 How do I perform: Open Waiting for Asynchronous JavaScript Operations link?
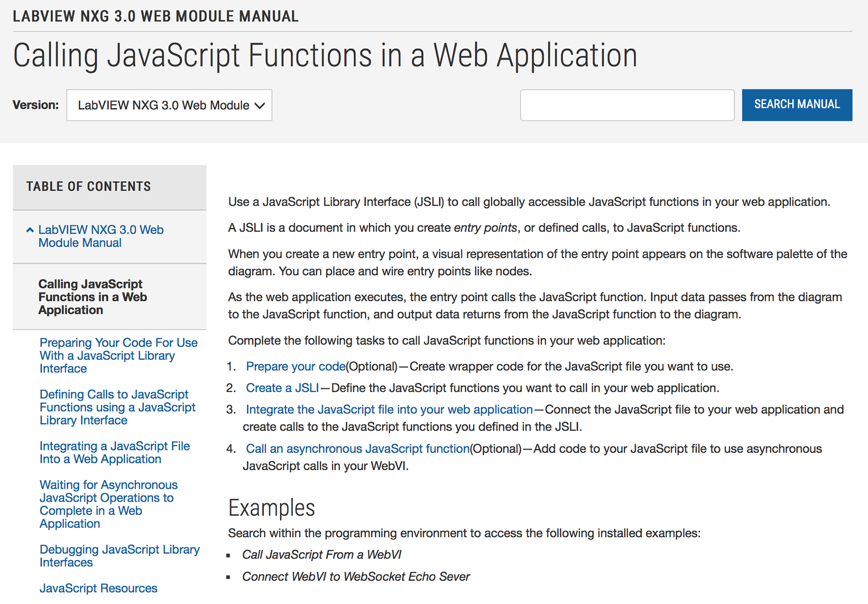click(x=108, y=504)
